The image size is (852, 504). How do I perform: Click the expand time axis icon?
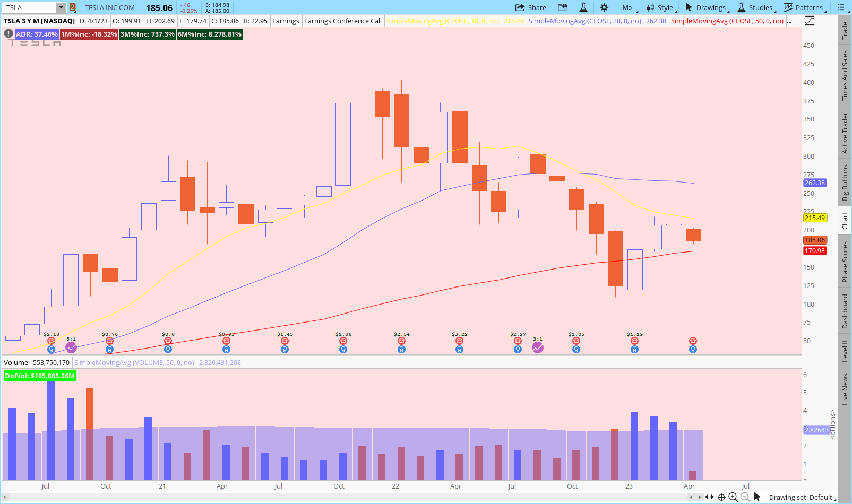709,497
